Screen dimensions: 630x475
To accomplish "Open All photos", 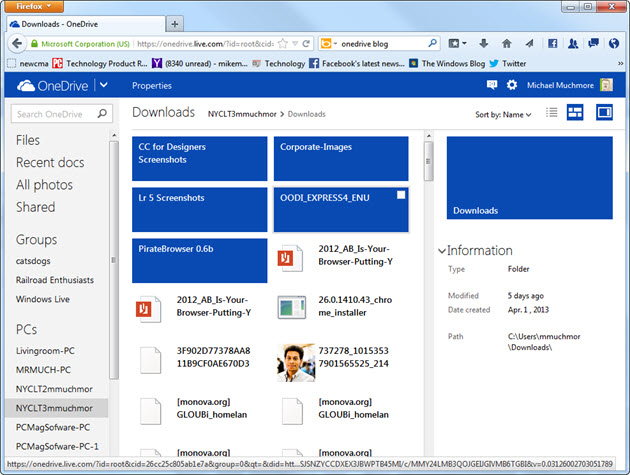I will [44, 185].
